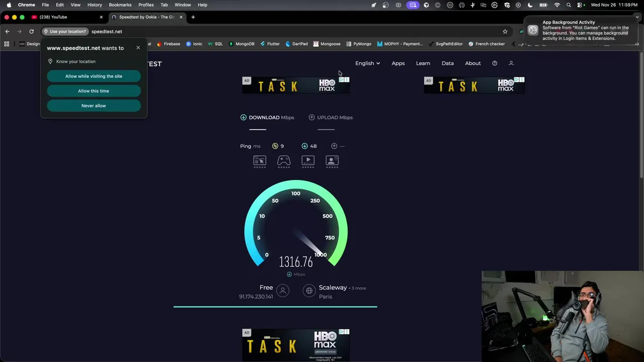Click the 1316.76 speed reading
The image size is (644, 362).
point(296,262)
